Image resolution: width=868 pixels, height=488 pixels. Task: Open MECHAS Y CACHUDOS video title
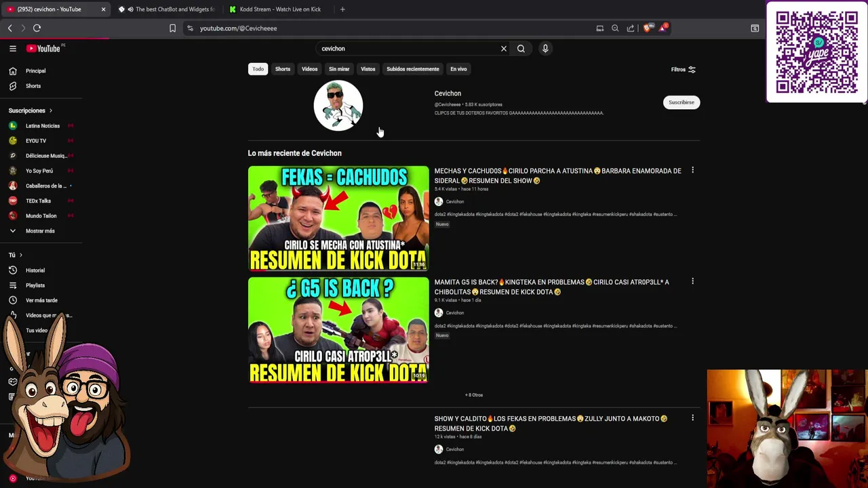coord(557,176)
